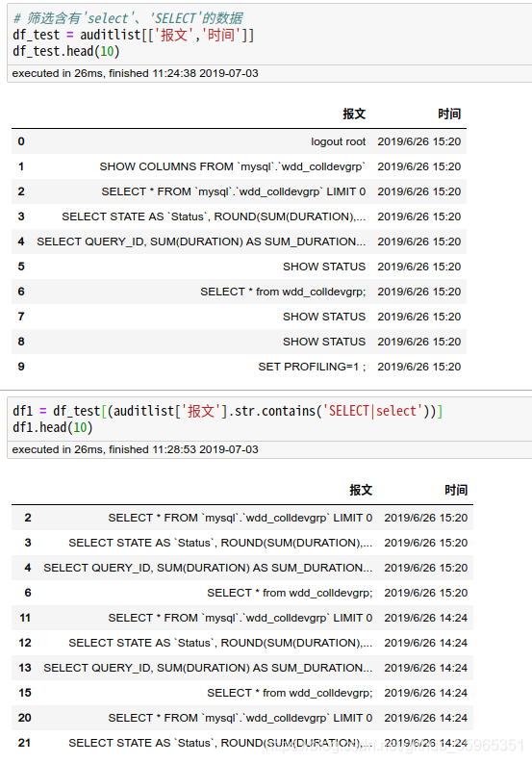
Task: Click the 'df1.head(10)' code line
Action: point(53,427)
